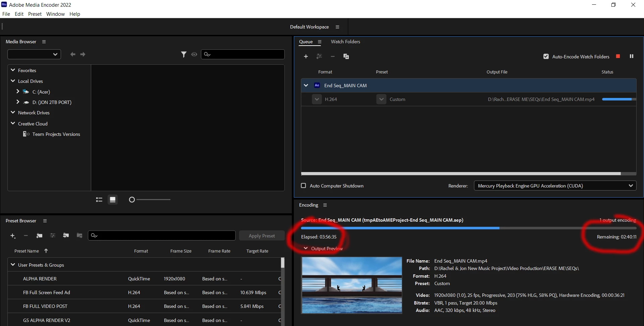Image resolution: width=644 pixels, height=326 pixels.
Task: Open the Renderer dropdown
Action: coord(555,185)
